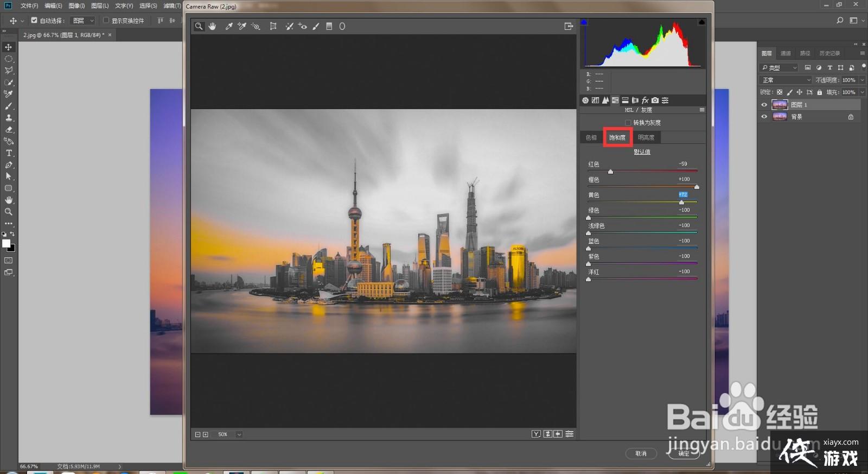Click the 黄色 saturation slider handle
The width and height of the screenshot is (868, 474).
(x=682, y=202)
